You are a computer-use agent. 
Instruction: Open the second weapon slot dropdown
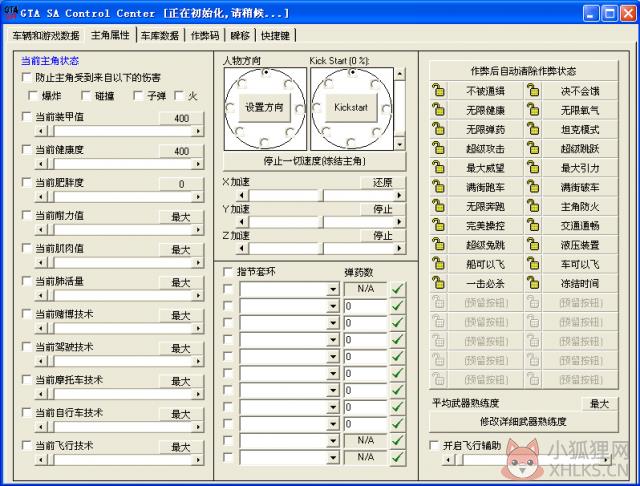click(x=333, y=306)
